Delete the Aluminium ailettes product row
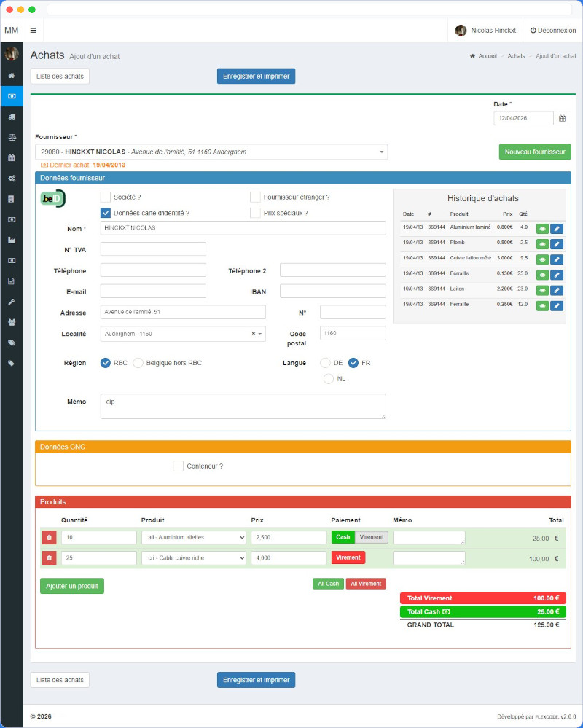 49,538
